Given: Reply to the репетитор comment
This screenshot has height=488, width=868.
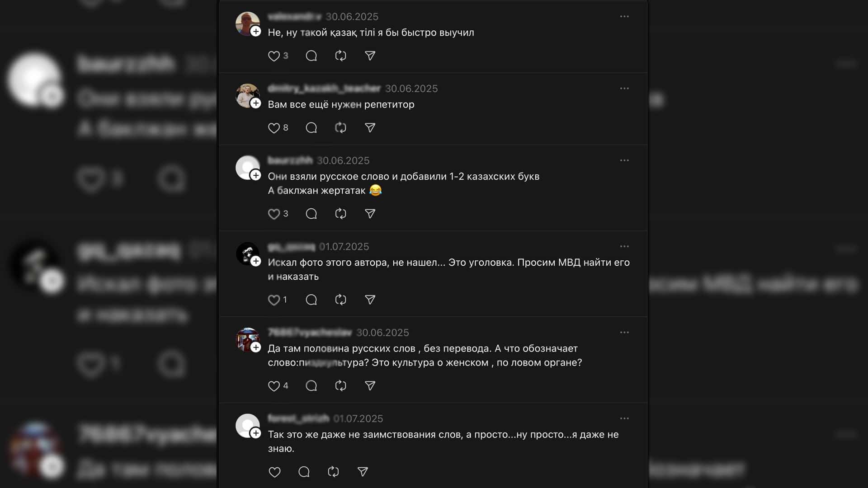Looking at the screenshot, I should tap(311, 128).
